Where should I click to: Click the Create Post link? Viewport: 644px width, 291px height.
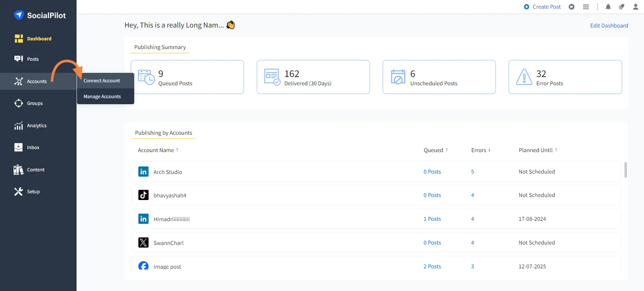coord(547,7)
